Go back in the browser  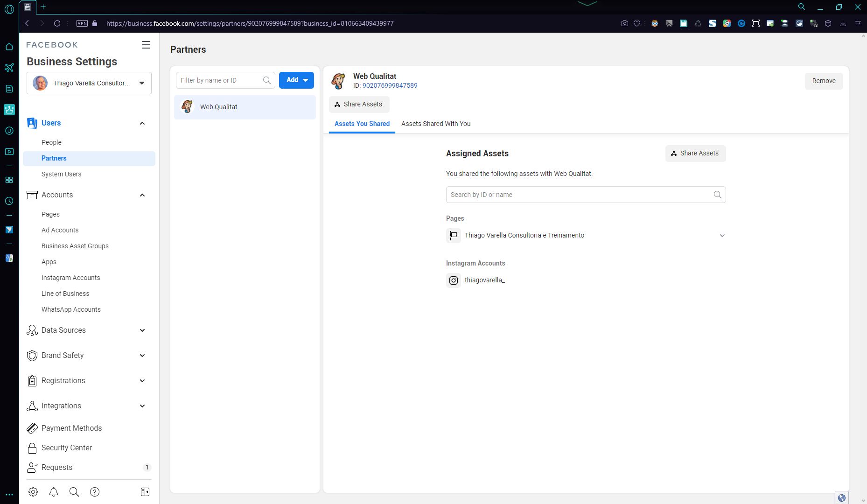point(27,23)
